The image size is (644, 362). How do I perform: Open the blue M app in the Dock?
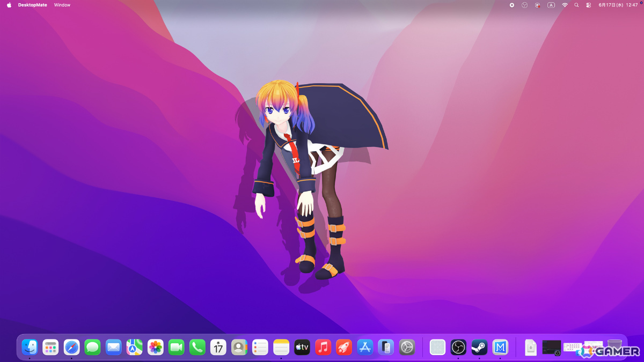point(500,348)
